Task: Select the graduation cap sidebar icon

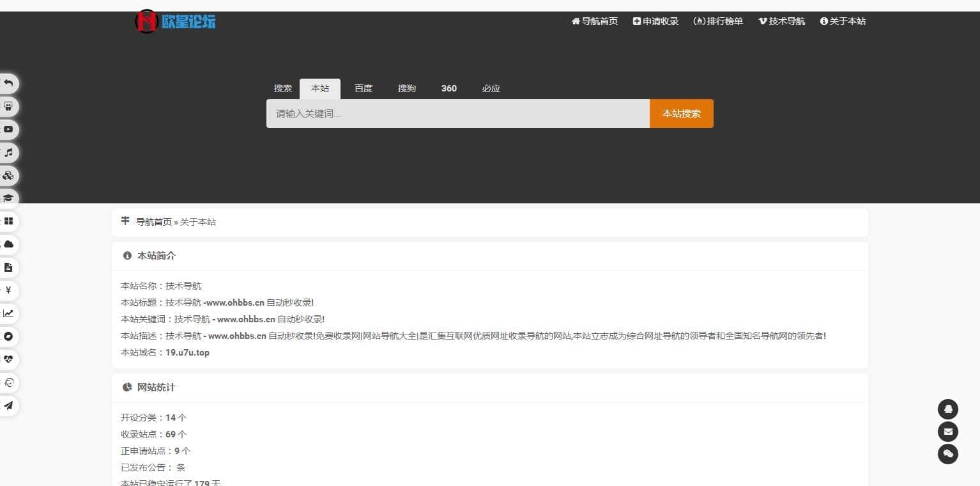Action: [8, 198]
